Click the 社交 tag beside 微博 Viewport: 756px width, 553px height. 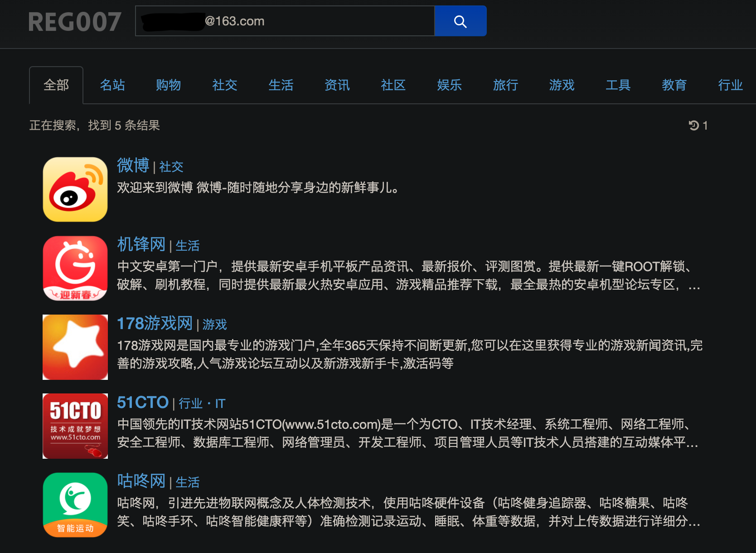tap(171, 167)
